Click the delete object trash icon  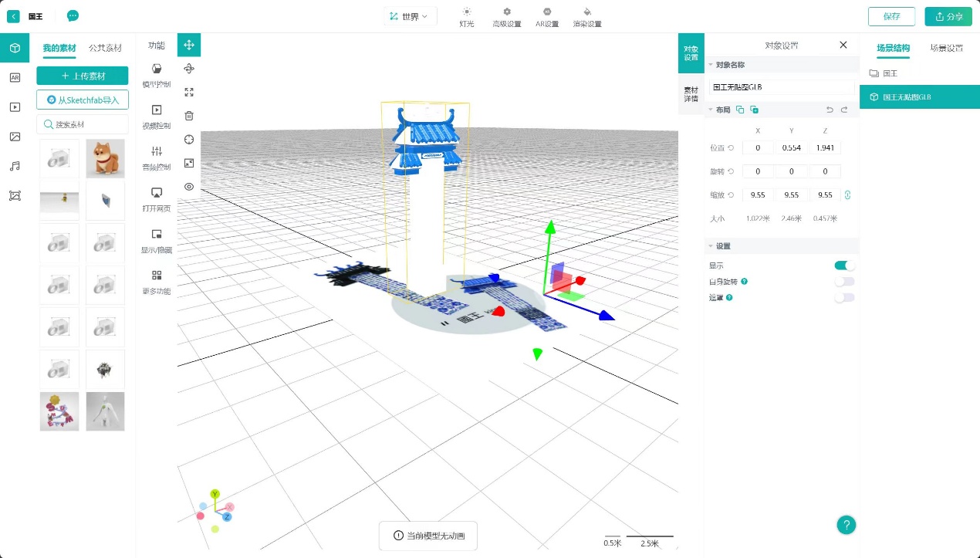tap(189, 116)
